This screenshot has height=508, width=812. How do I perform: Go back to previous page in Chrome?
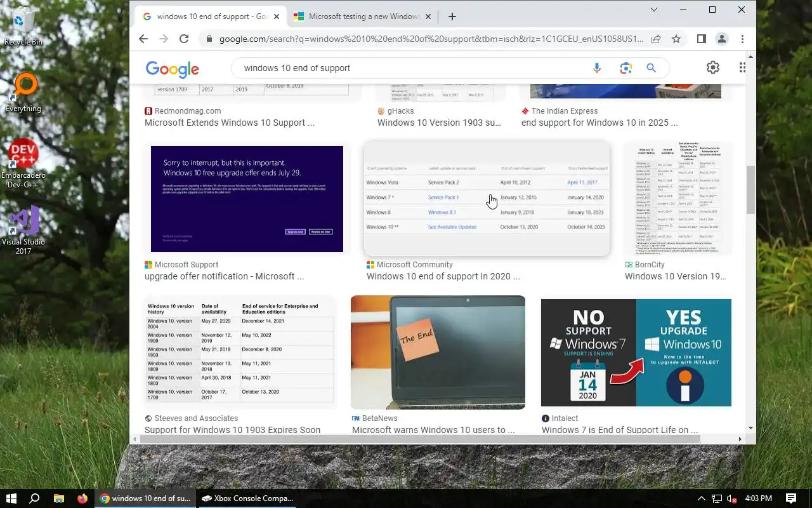coord(143,39)
